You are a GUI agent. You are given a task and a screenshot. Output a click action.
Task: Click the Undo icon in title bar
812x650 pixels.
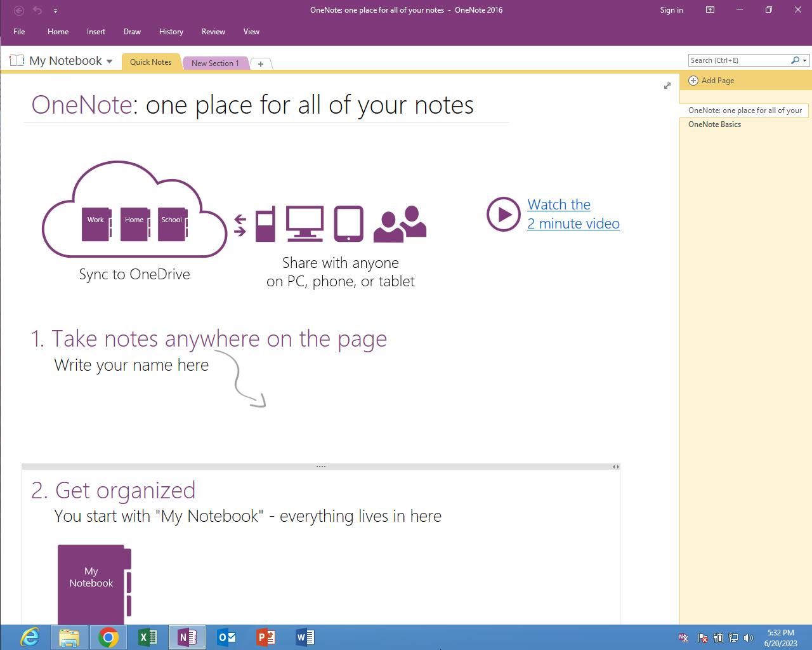coord(37,10)
